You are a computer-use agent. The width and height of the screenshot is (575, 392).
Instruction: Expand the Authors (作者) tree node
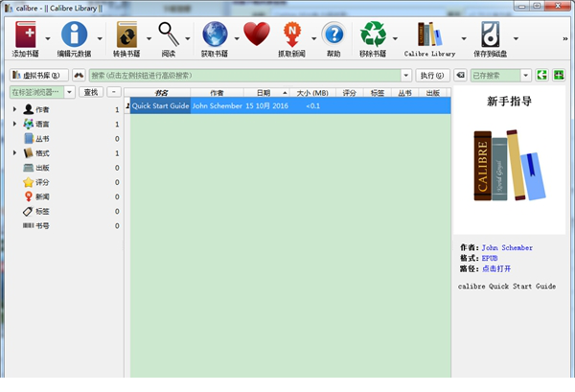tap(14, 109)
